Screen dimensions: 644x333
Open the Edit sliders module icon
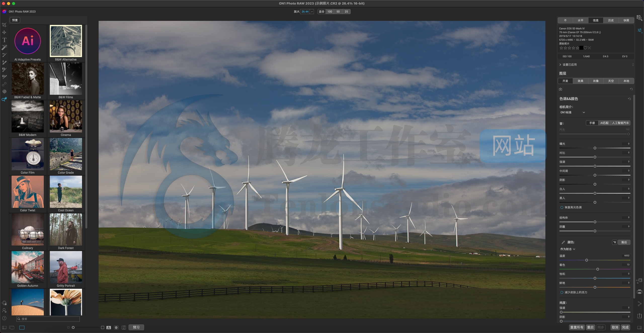639,30
